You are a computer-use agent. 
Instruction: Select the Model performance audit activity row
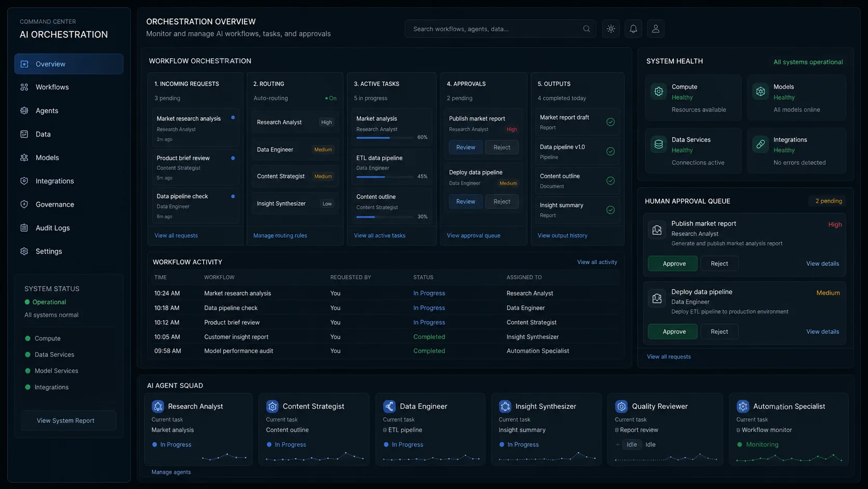click(x=385, y=351)
